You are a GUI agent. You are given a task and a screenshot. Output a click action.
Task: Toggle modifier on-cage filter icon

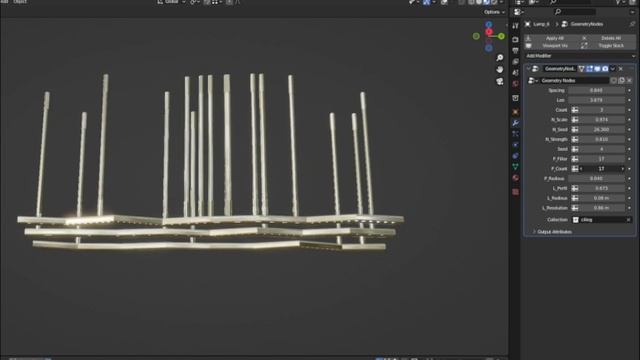click(x=582, y=69)
